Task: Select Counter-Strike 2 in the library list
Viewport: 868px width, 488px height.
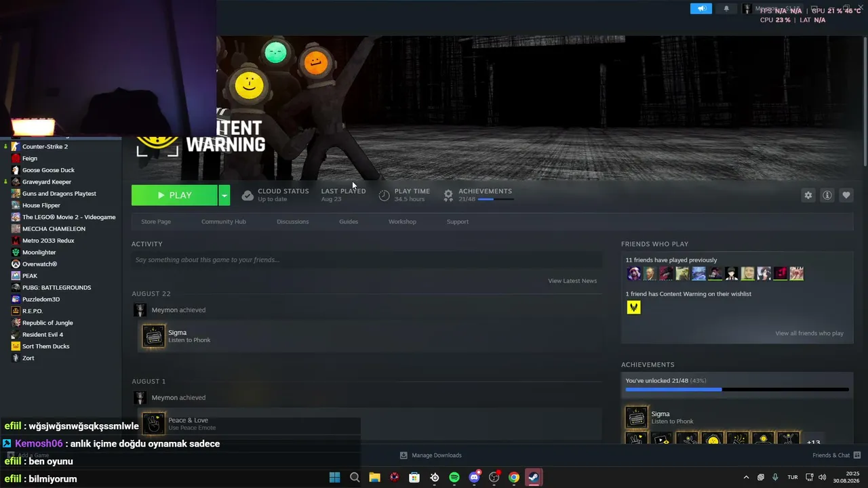Action: (45, 146)
